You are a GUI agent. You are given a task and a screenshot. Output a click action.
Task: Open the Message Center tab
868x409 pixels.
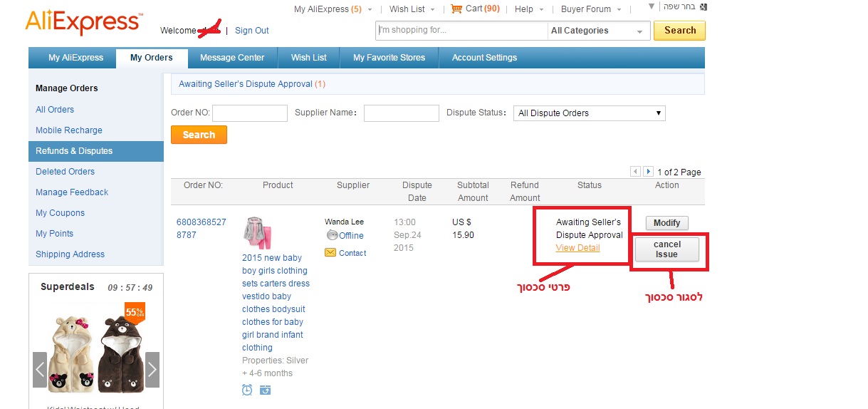point(232,58)
